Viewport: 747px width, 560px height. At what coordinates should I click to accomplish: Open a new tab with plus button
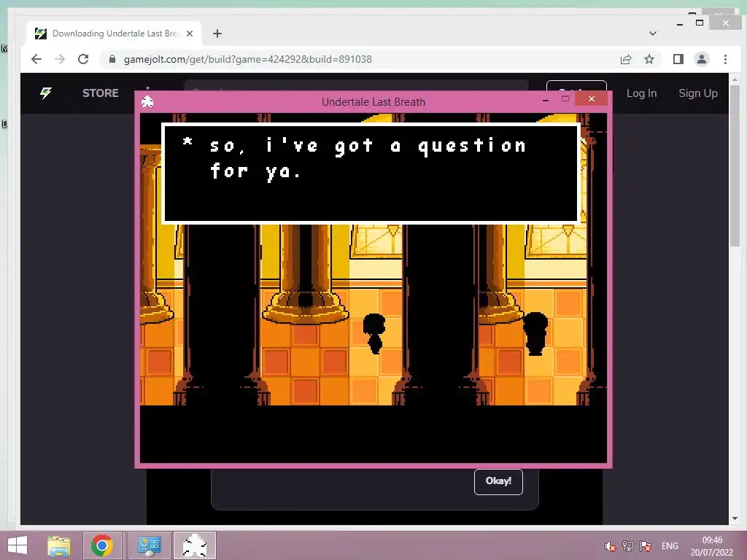pos(217,34)
